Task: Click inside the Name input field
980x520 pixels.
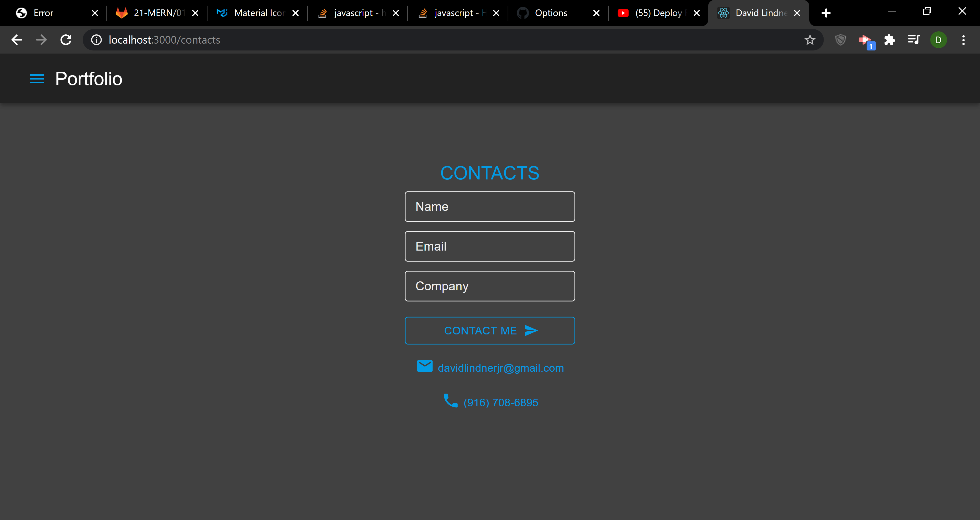Action: coord(490,206)
